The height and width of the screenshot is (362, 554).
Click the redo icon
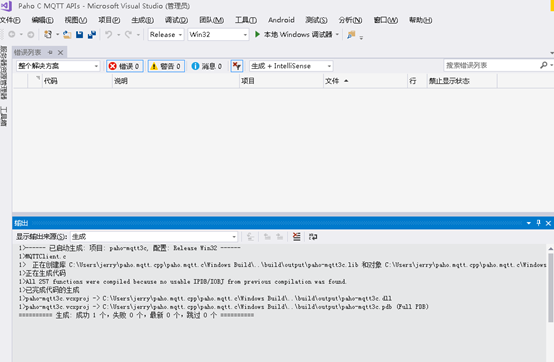pyautogui.click(x=128, y=34)
